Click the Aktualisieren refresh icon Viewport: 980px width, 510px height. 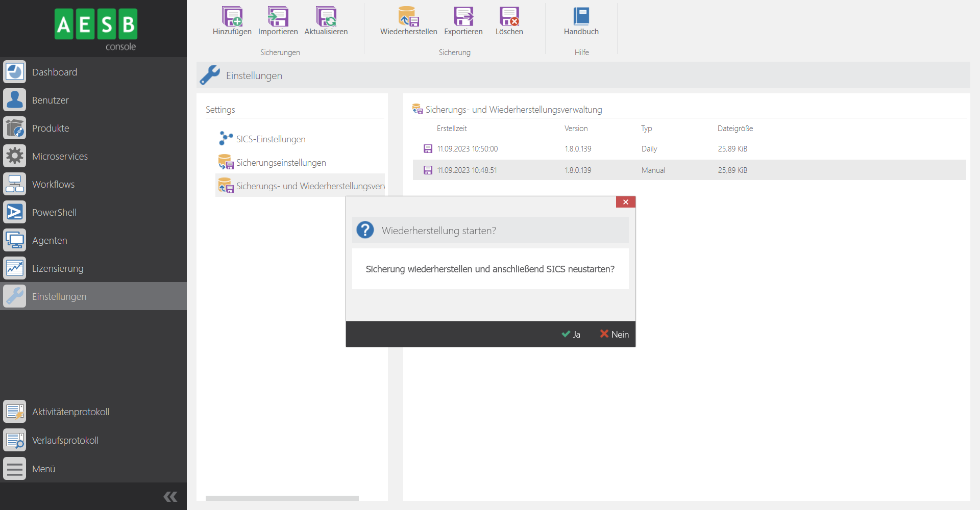(x=326, y=17)
